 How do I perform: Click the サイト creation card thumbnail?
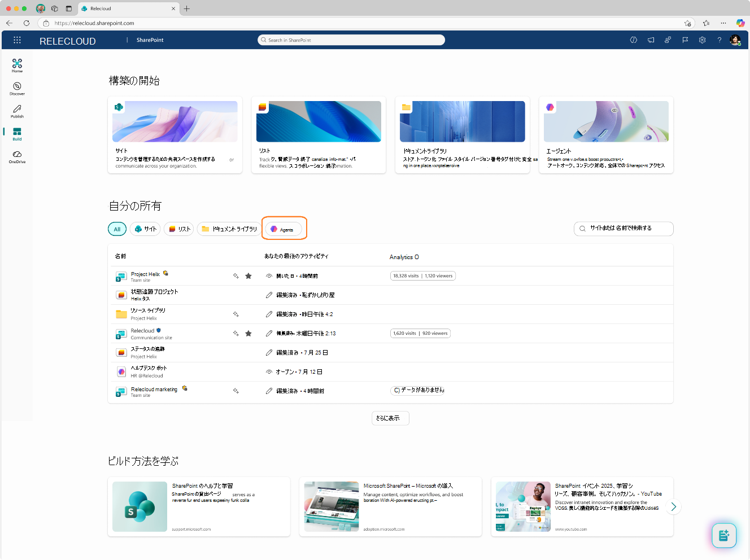click(175, 121)
